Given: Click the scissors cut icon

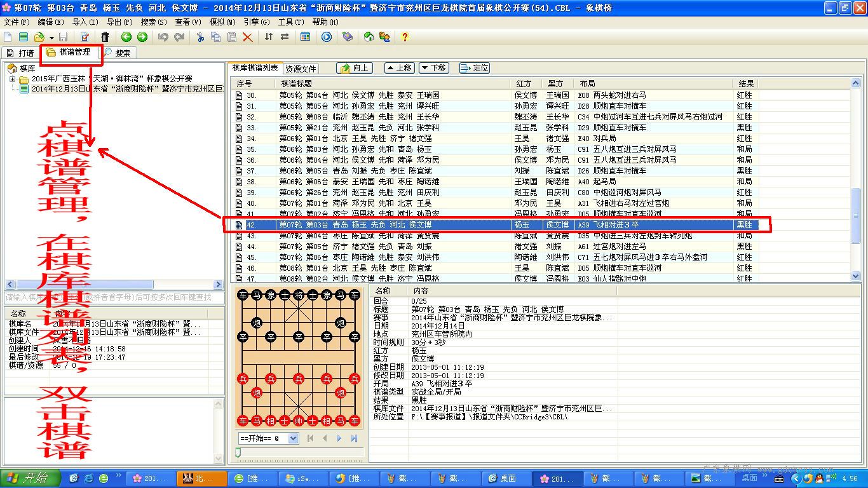Looking at the screenshot, I should [x=200, y=37].
